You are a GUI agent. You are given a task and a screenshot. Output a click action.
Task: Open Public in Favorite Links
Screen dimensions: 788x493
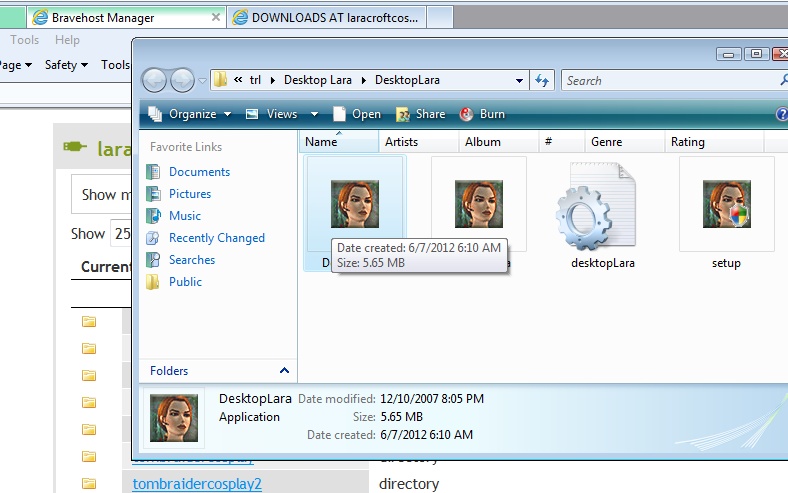[185, 282]
